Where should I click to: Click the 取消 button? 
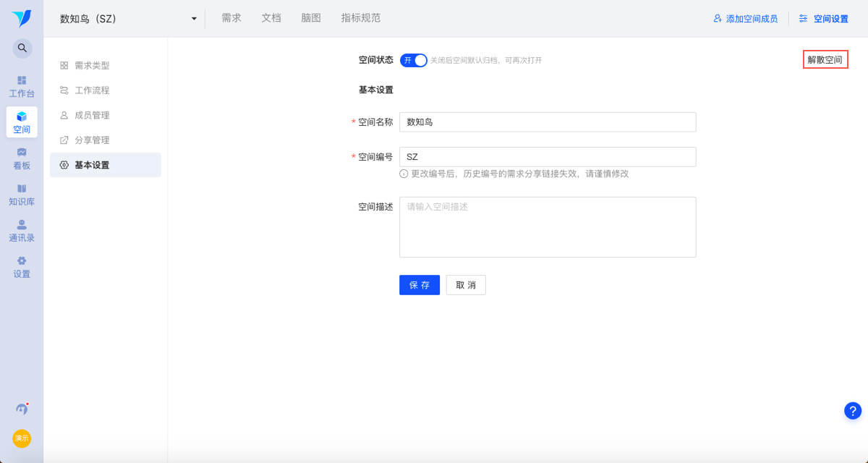coord(466,285)
